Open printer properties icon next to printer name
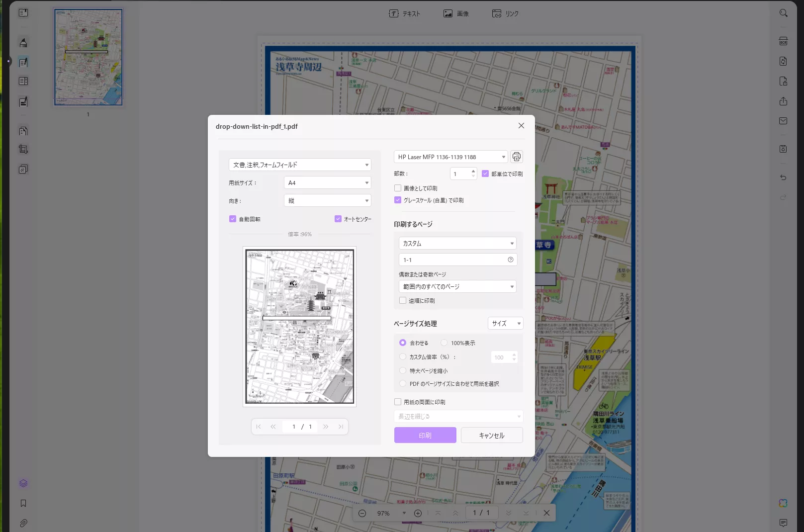The width and height of the screenshot is (804, 532). [x=517, y=157]
